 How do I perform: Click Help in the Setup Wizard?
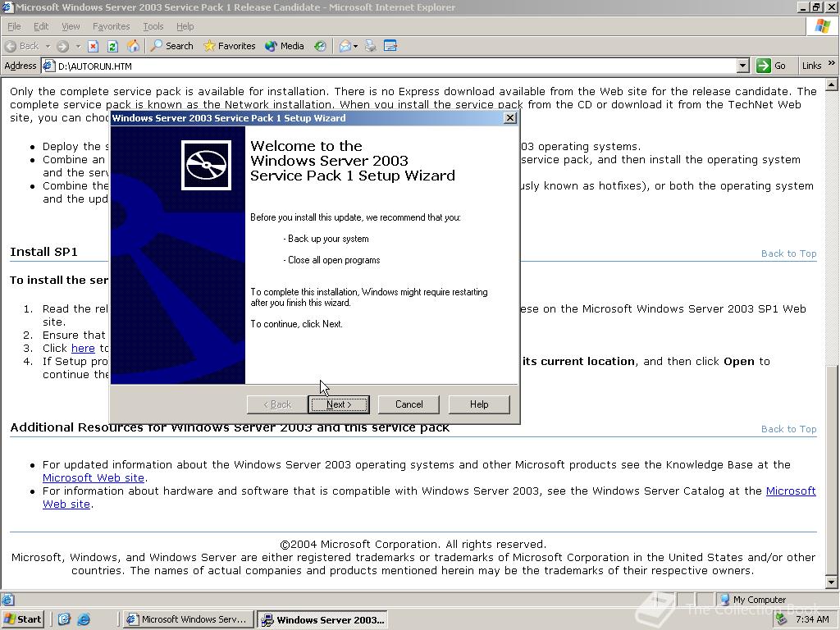pos(479,404)
